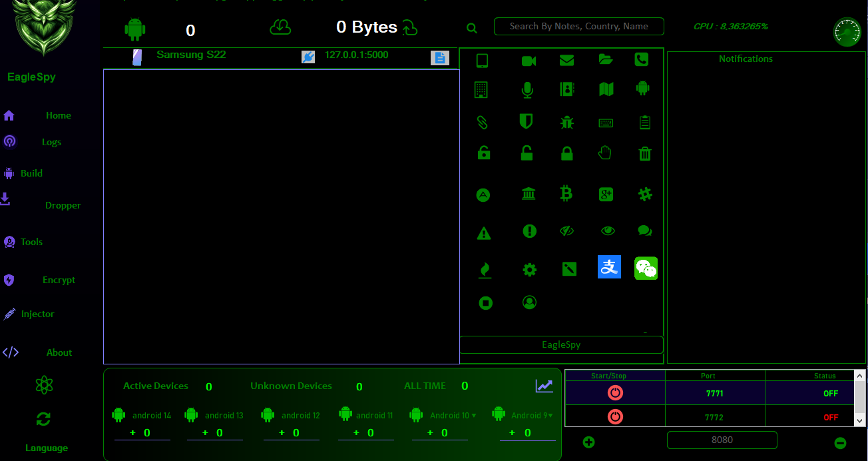Select the closed padlock icon
The image size is (868, 461).
click(x=566, y=153)
